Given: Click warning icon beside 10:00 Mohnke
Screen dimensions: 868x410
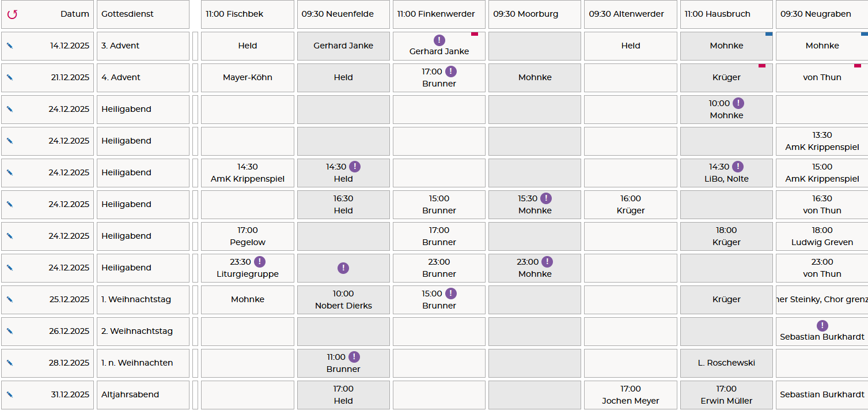Looking at the screenshot, I should pos(738,103).
